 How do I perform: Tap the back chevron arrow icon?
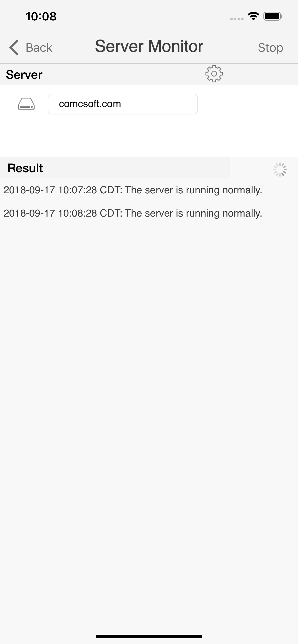pos(13,47)
